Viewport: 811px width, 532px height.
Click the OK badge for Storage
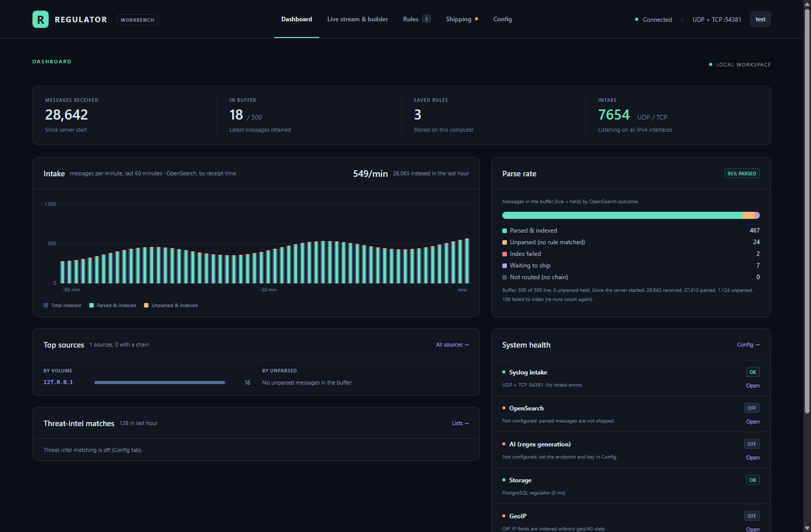[753, 480]
